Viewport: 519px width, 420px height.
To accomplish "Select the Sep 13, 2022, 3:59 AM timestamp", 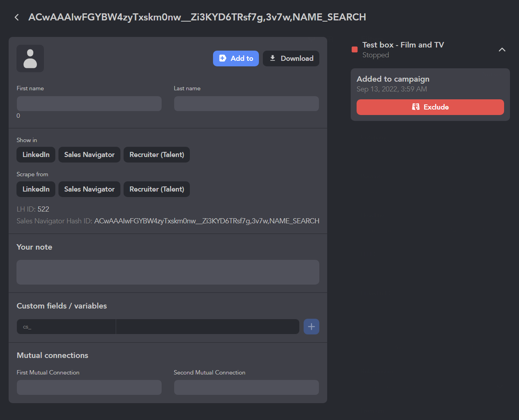I will coord(392,89).
